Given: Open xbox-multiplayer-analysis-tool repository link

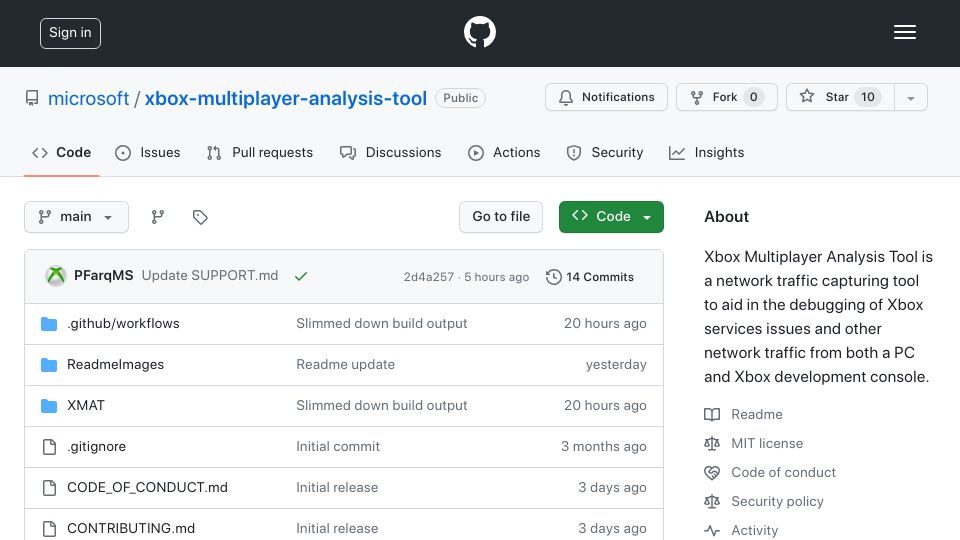Looking at the screenshot, I should point(285,98).
